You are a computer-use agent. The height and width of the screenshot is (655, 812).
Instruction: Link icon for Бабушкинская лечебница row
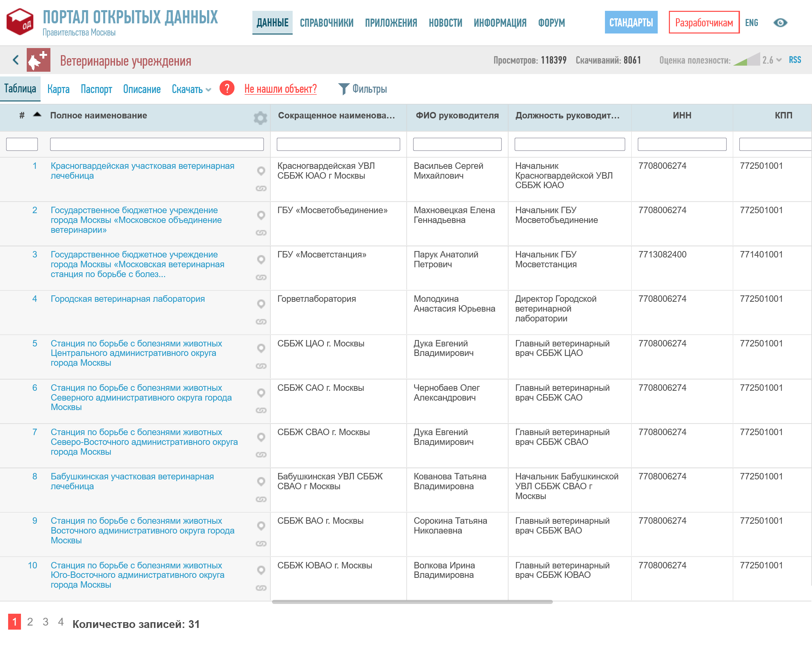[x=261, y=499]
